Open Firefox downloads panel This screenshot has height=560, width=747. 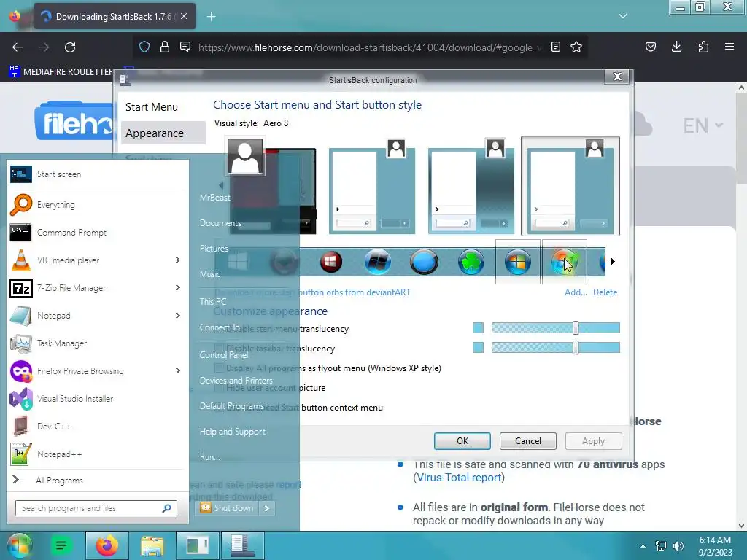point(676,47)
